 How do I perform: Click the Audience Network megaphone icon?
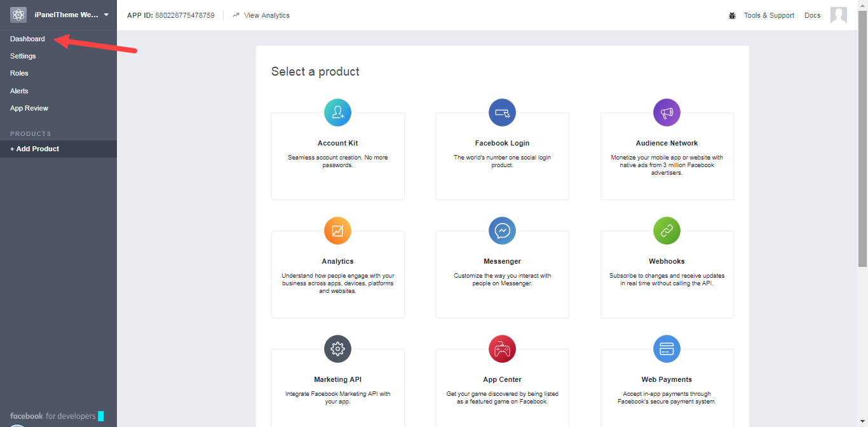pyautogui.click(x=667, y=113)
